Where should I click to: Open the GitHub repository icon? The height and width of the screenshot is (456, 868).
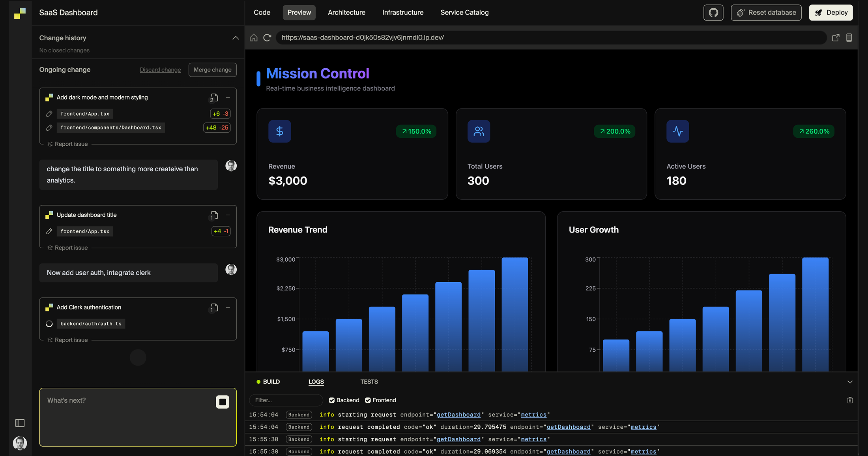click(713, 13)
